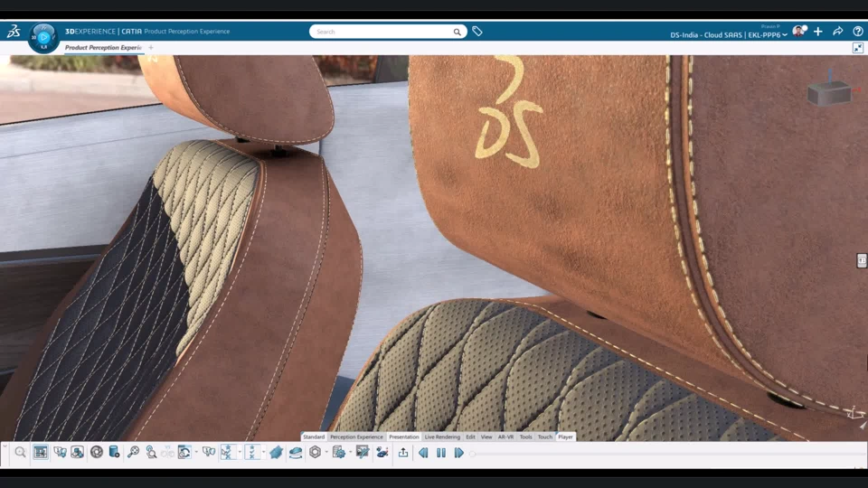
Task: Expand dropdown next to rotate frame icon
Action: (x=196, y=452)
